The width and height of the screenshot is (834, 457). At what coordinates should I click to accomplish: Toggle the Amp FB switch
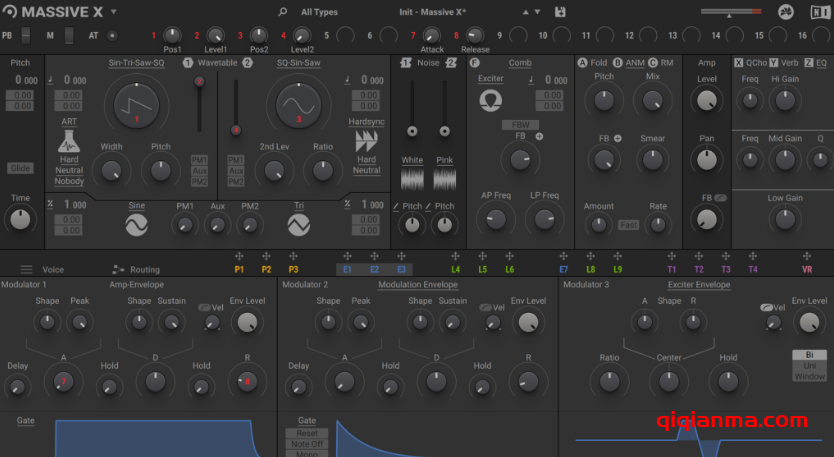[721, 198]
